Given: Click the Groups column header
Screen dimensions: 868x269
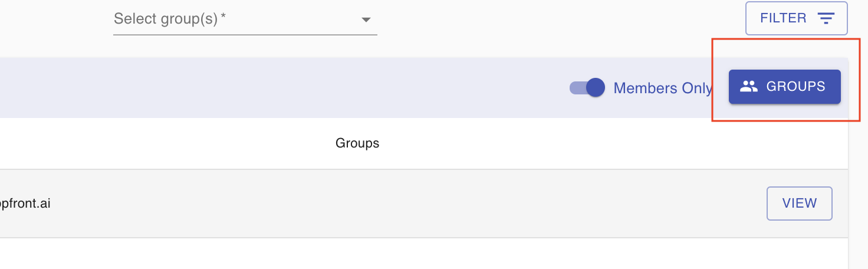Looking at the screenshot, I should tap(357, 143).
